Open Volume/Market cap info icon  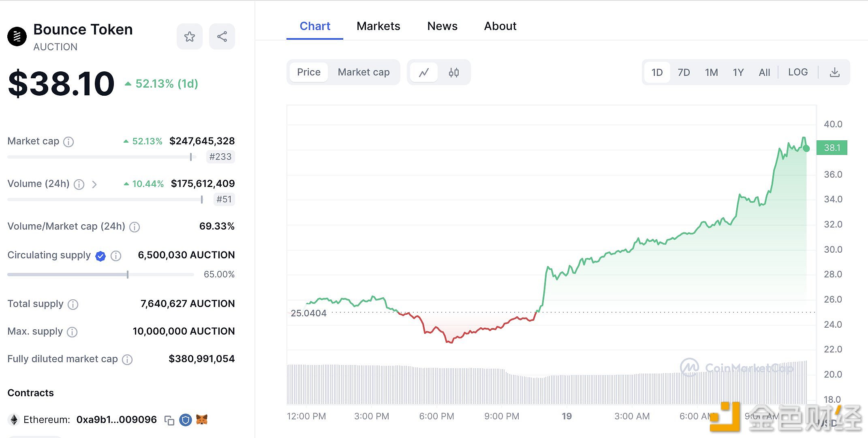[x=135, y=227]
